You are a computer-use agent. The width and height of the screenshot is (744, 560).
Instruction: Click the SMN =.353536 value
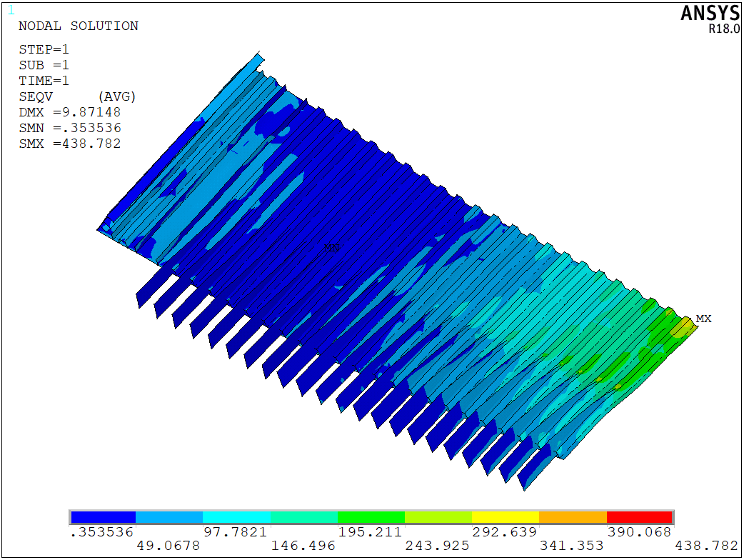click(70, 128)
